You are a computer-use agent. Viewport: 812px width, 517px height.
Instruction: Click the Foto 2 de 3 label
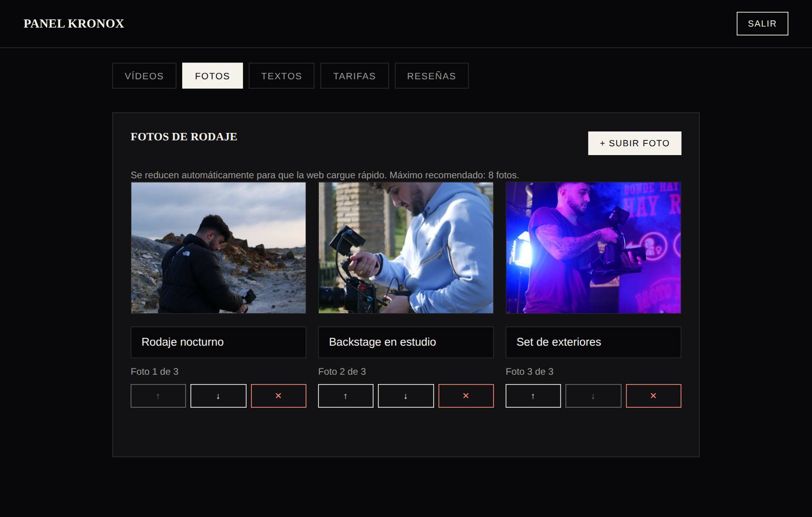342,372
